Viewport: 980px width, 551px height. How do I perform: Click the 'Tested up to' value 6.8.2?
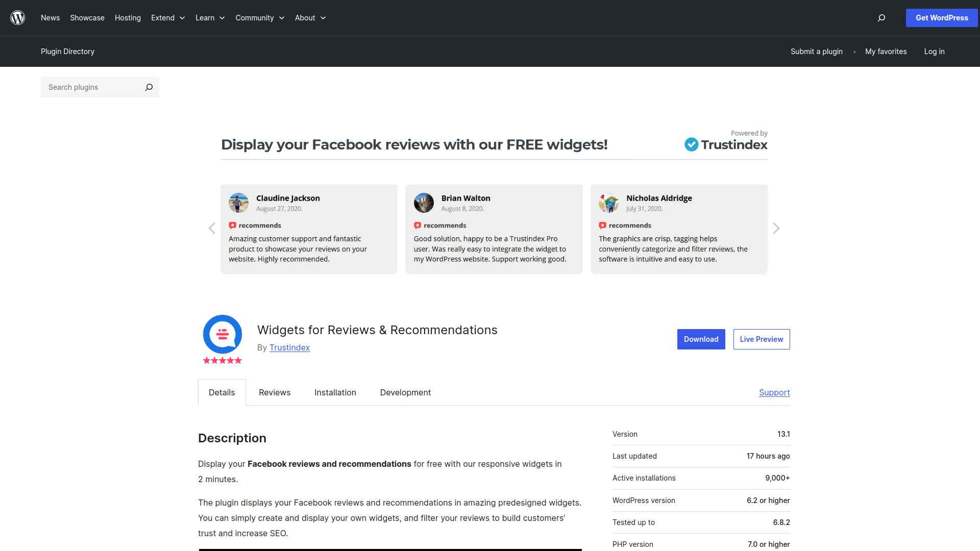click(781, 522)
